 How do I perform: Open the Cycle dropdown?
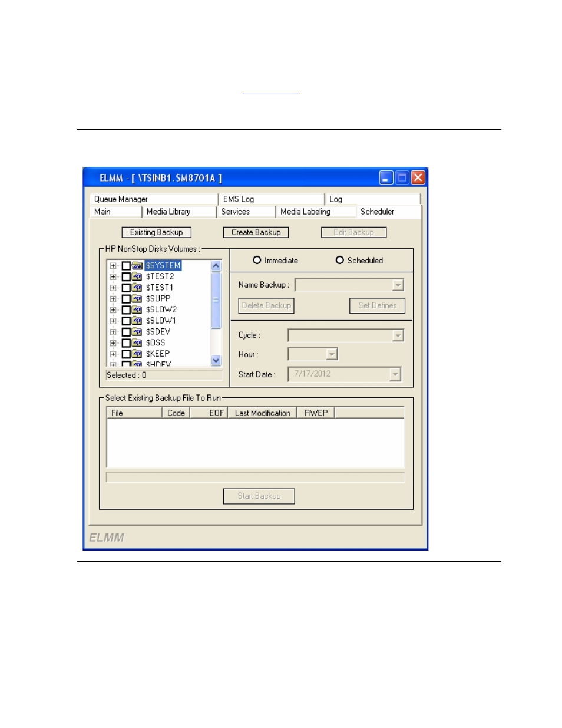pos(398,335)
